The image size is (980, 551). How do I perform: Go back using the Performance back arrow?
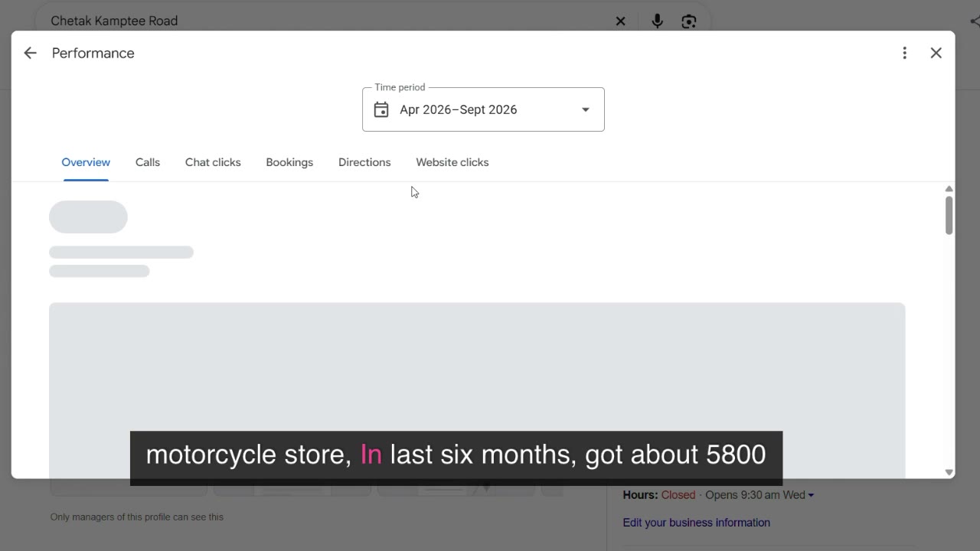(x=30, y=53)
